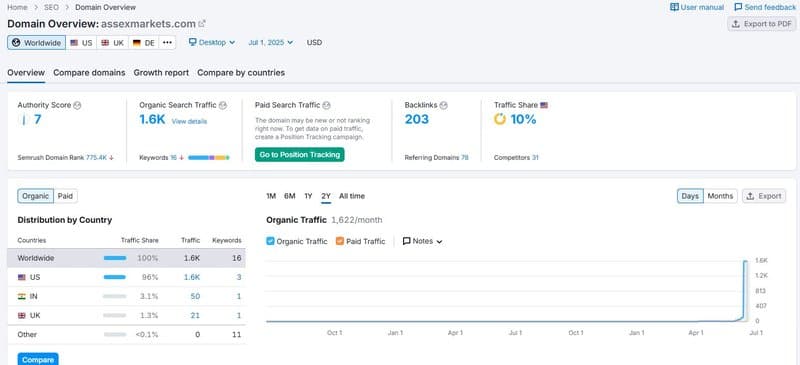Switch to the Overview tab
Screen dimensions: 800x365
click(x=26, y=73)
